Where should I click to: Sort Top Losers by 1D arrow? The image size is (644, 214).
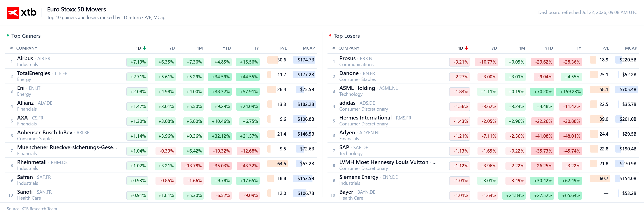[x=466, y=48]
